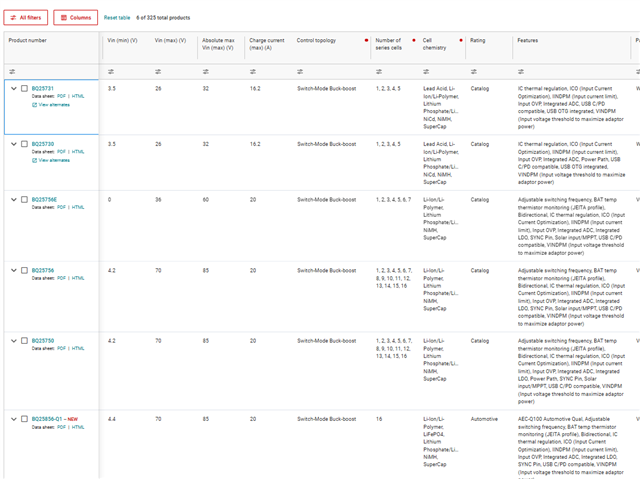The image size is (640, 479).
Task: Tick the checkbox for BQ25756
Action: [24, 270]
